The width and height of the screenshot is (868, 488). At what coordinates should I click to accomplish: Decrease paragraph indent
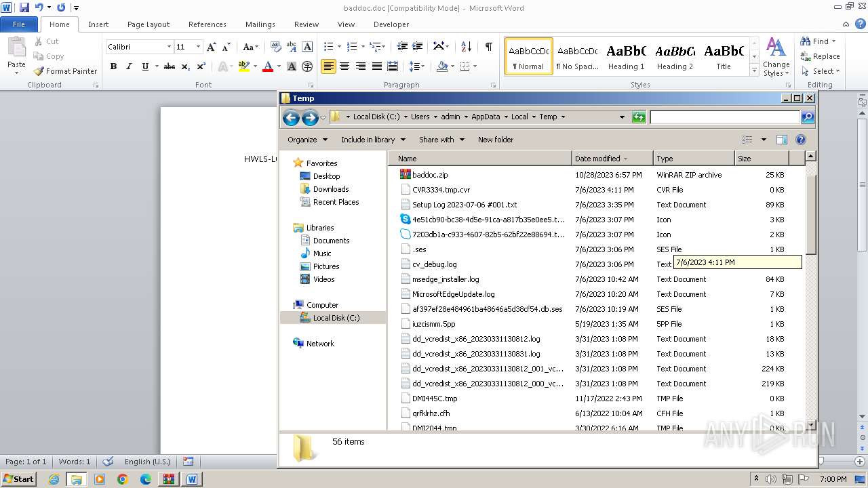[402, 47]
